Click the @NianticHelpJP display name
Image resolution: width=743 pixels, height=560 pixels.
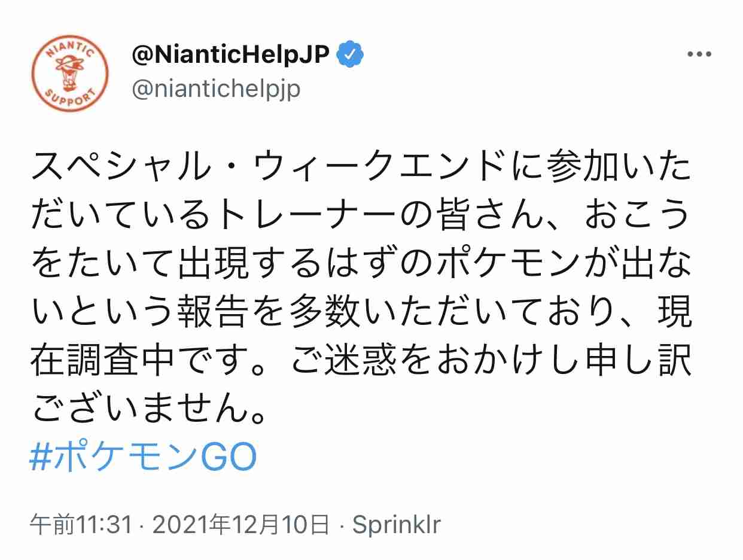click(231, 56)
